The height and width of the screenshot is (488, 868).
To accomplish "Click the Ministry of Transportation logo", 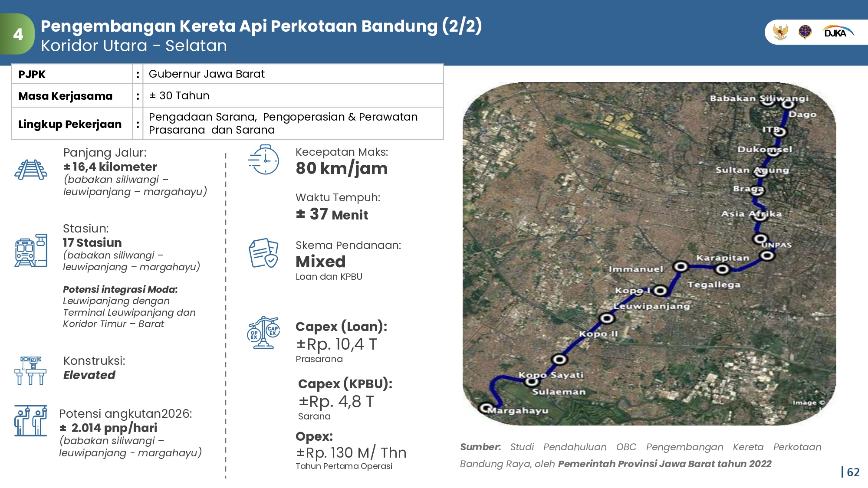I will tap(805, 32).
